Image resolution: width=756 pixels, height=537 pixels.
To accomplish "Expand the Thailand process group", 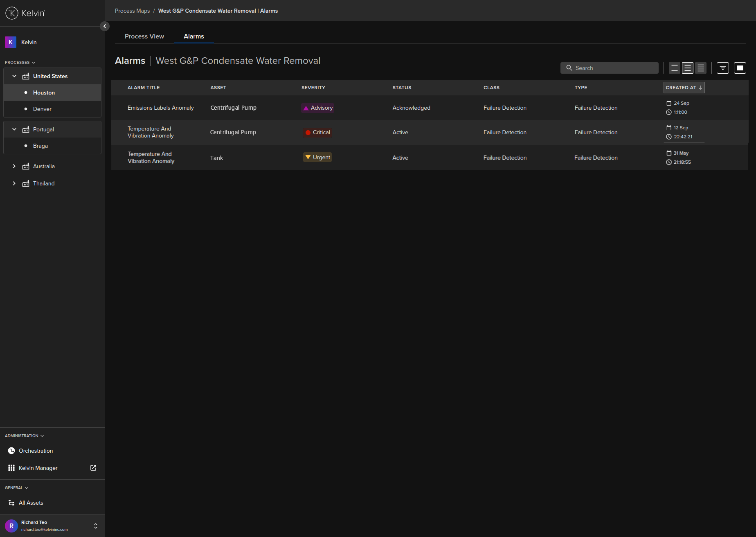I will pyautogui.click(x=14, y=183).
